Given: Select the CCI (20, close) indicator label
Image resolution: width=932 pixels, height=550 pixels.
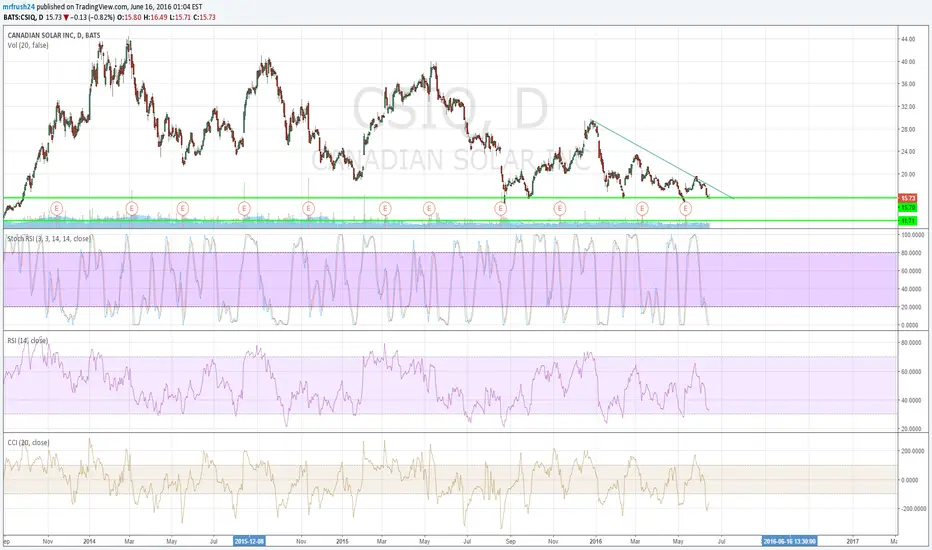Looking at the screenshot, I should (x=29, y=443).
